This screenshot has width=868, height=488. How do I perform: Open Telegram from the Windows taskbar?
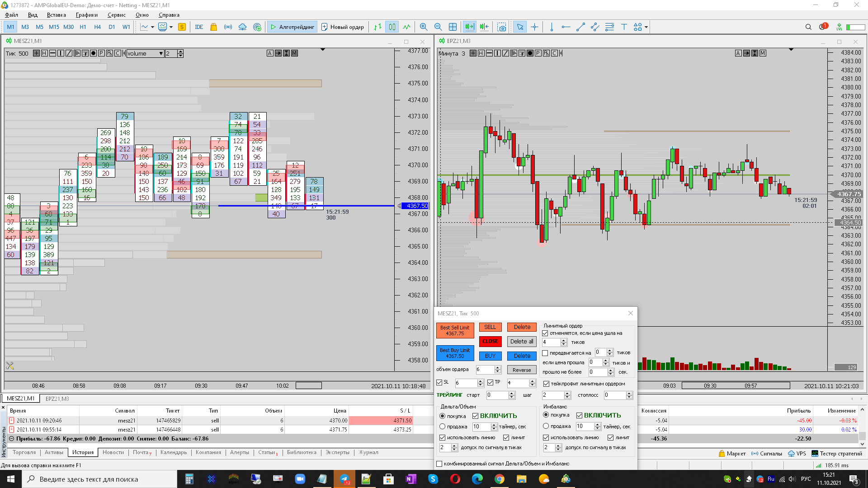[x=344, y=479]
